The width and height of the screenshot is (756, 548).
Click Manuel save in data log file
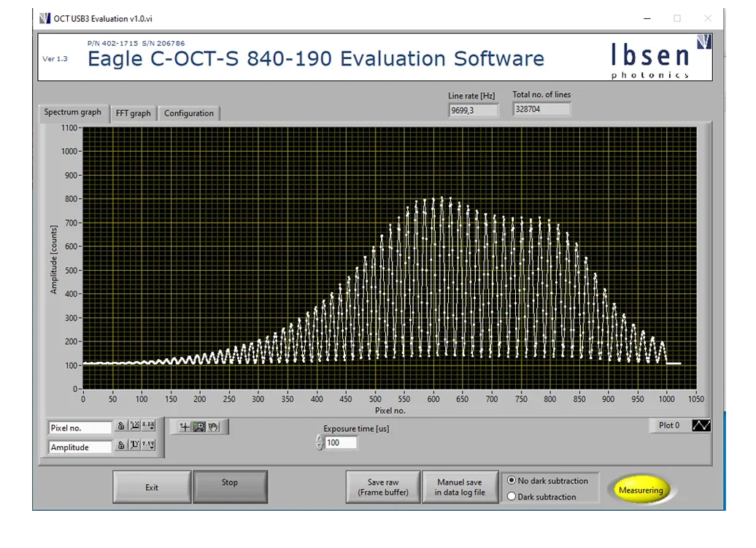point(460,487)
